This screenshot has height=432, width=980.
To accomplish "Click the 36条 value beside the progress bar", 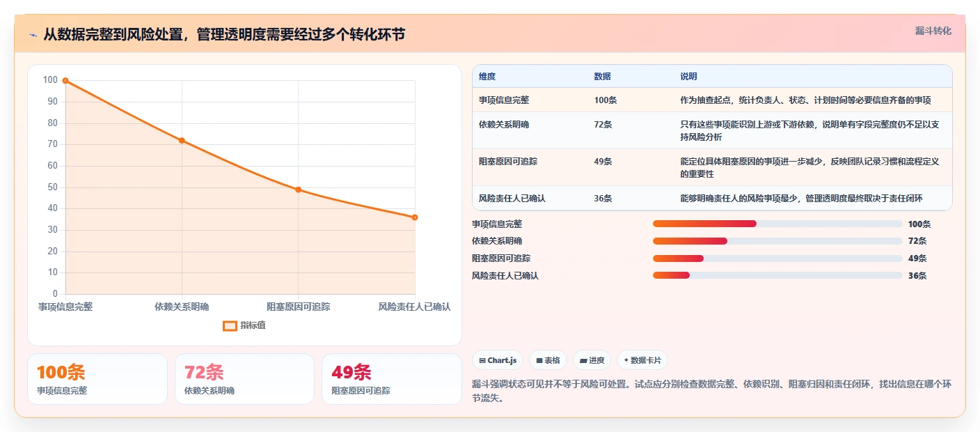I will pos(917,276).
